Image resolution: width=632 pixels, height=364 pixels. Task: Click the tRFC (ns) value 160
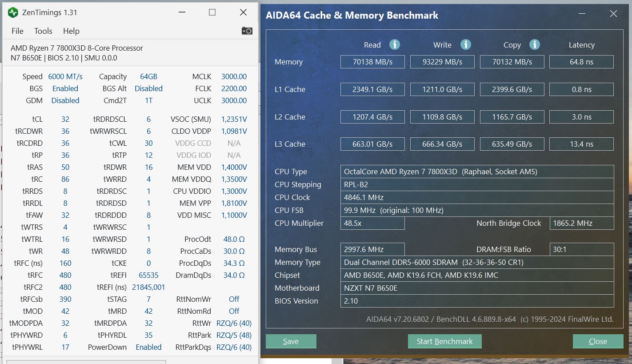(x=65, y=263)
